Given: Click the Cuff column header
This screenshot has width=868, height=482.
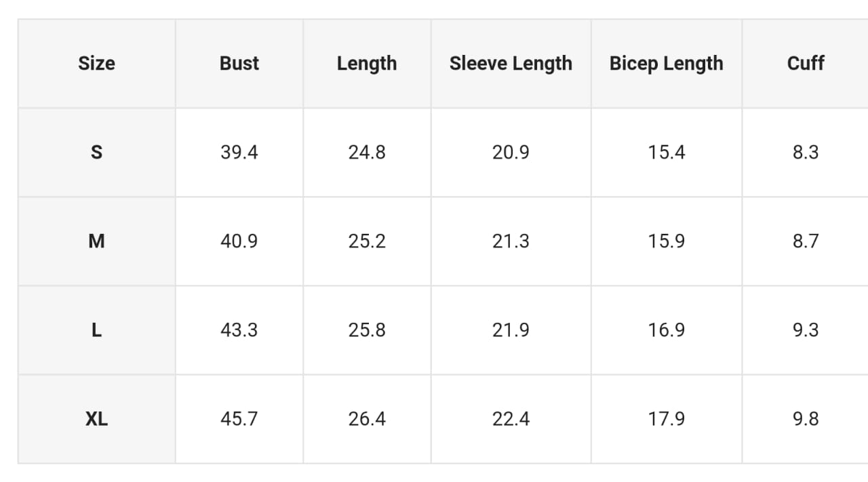Looking at the screenshot, I should [806, 63].
